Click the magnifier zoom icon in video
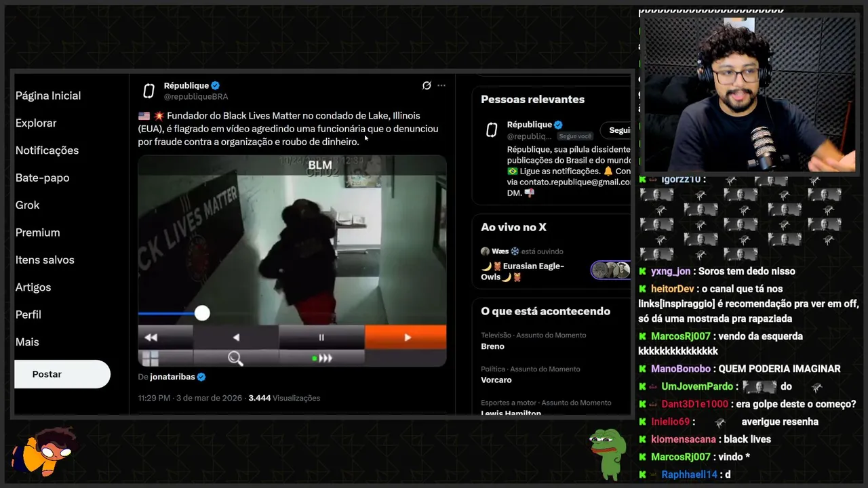Screen dimensions: 868x488 [235, 359]
